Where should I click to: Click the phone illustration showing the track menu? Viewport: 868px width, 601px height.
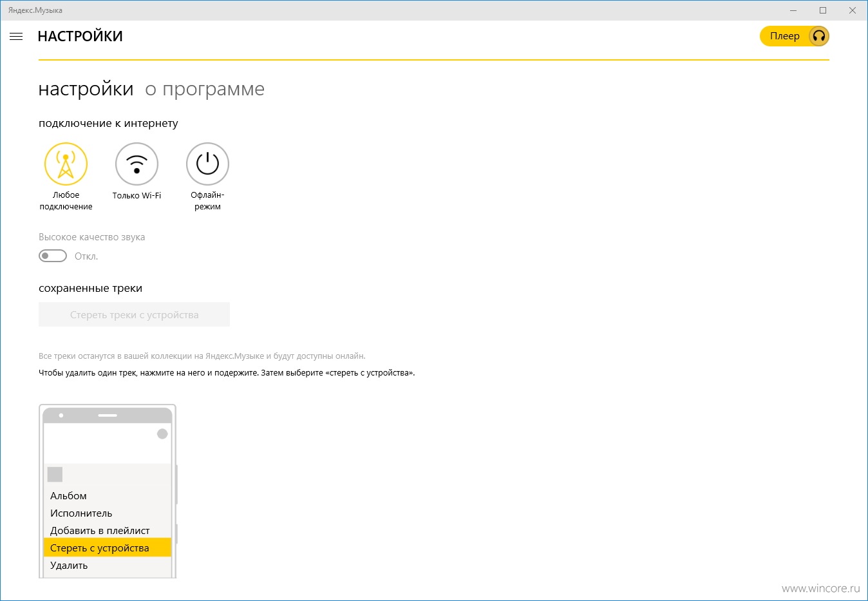click(x=108, y=491)
